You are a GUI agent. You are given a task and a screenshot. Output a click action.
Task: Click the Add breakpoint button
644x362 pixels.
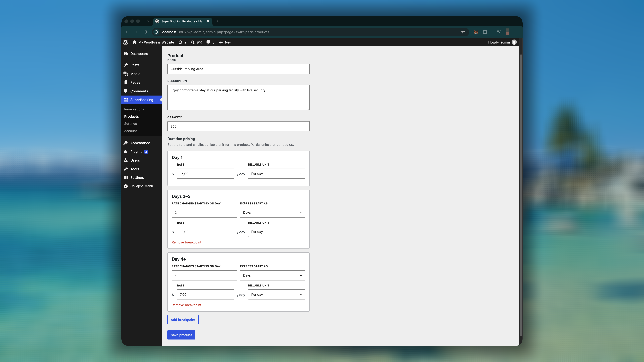point(183,320)
